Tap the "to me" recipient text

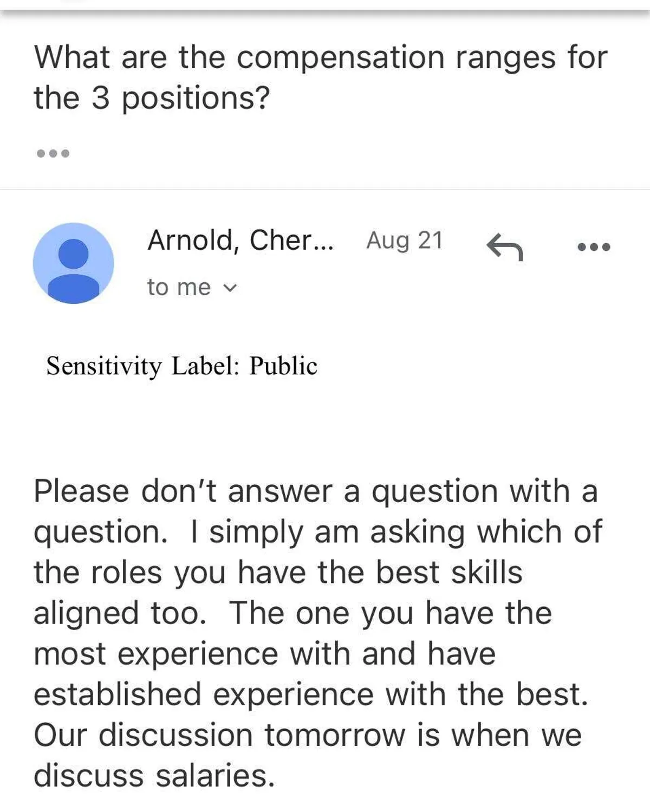pos(179,288)
